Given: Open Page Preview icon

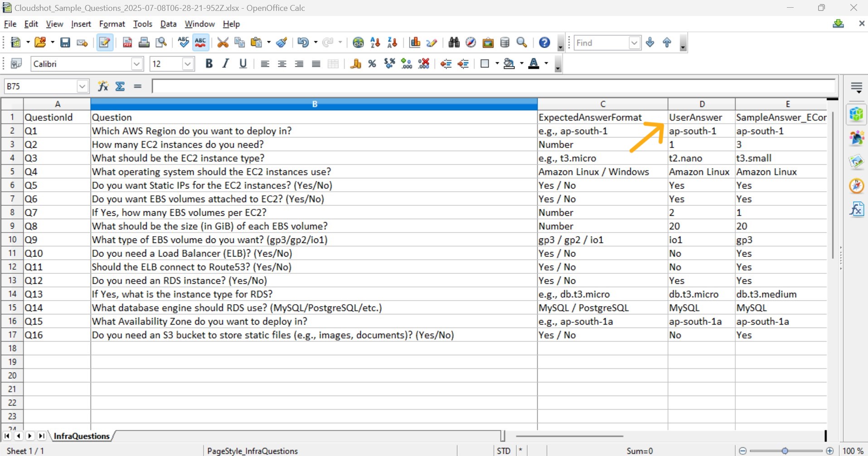Looking at the screenshot, I should [x=161, y=43].
